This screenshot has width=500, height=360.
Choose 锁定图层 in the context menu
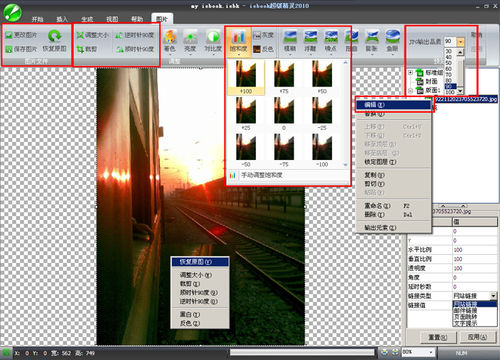[393, 162]
